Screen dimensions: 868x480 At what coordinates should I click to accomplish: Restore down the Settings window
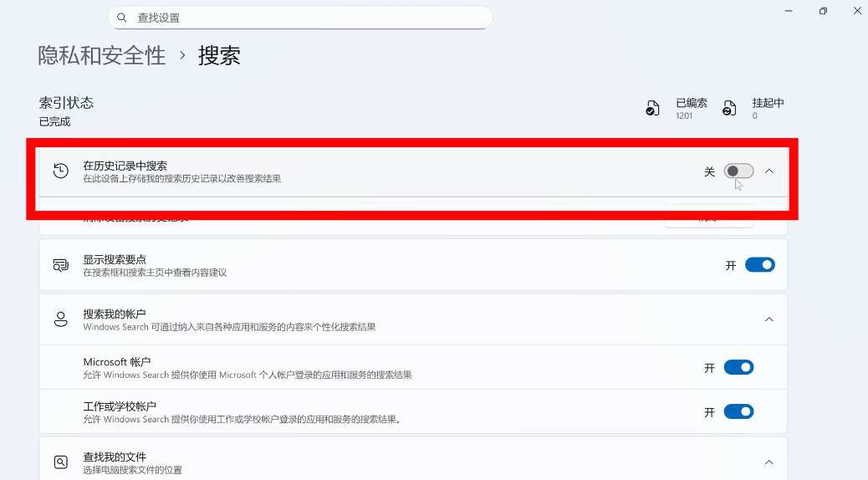(823, 11)
